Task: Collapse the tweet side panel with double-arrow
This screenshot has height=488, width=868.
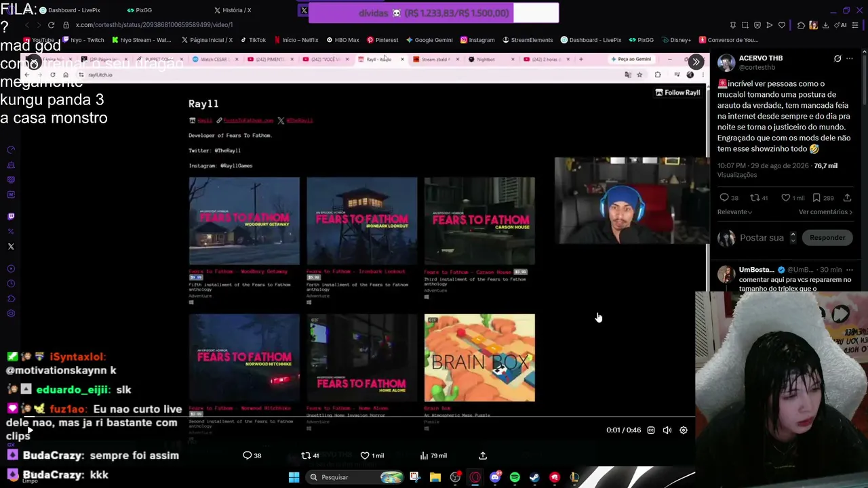Action: (696, 62)
